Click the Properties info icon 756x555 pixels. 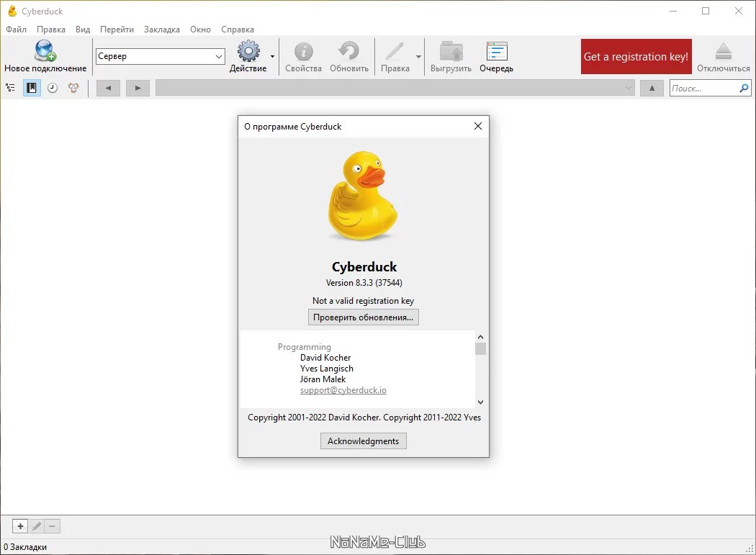(303, 51)
